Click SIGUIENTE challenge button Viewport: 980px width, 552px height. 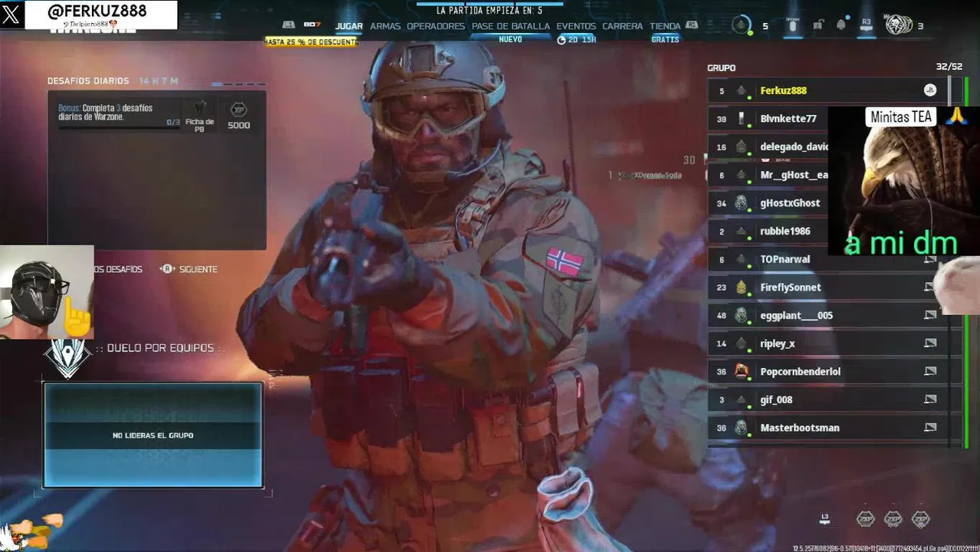click(189, 269)
